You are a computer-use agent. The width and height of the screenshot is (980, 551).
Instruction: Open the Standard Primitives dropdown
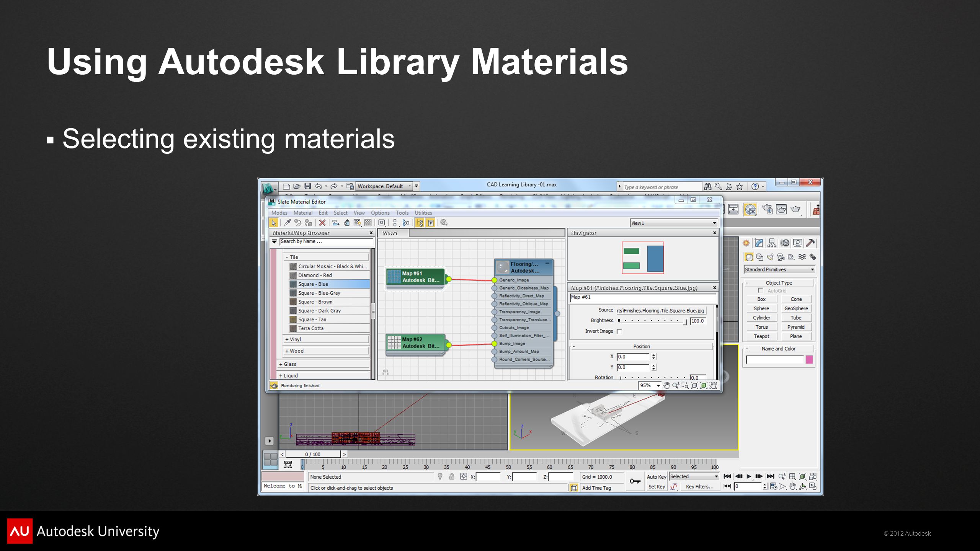pos(779,270)
